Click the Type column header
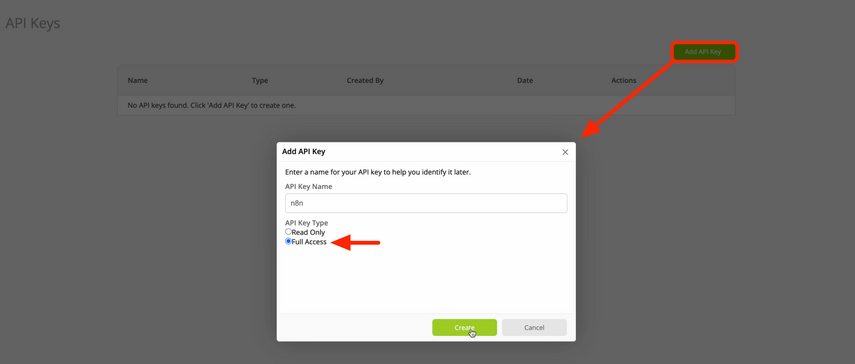 [260, 80]
